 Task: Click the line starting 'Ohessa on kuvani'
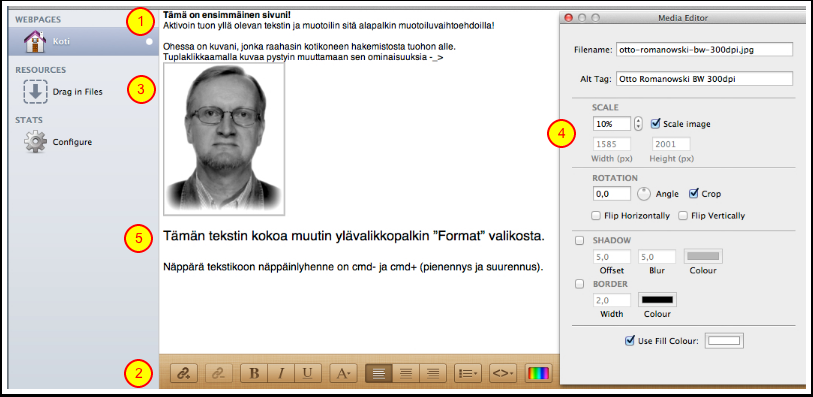coord(309,47)
